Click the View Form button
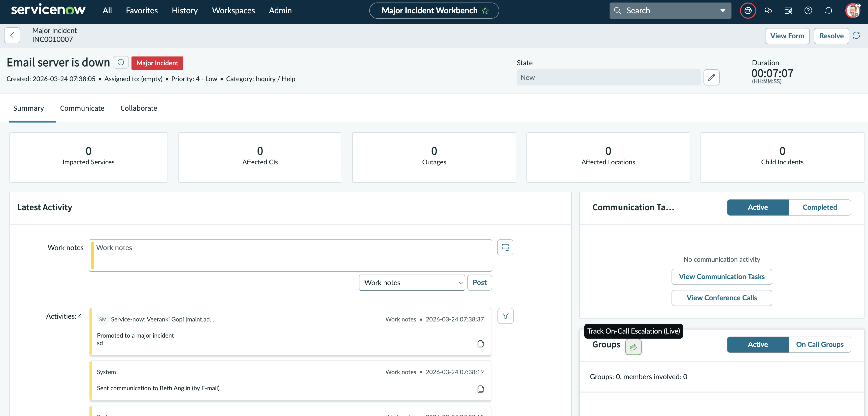The height and width of the screenshot is (416, 868). [x=787, y=36]
